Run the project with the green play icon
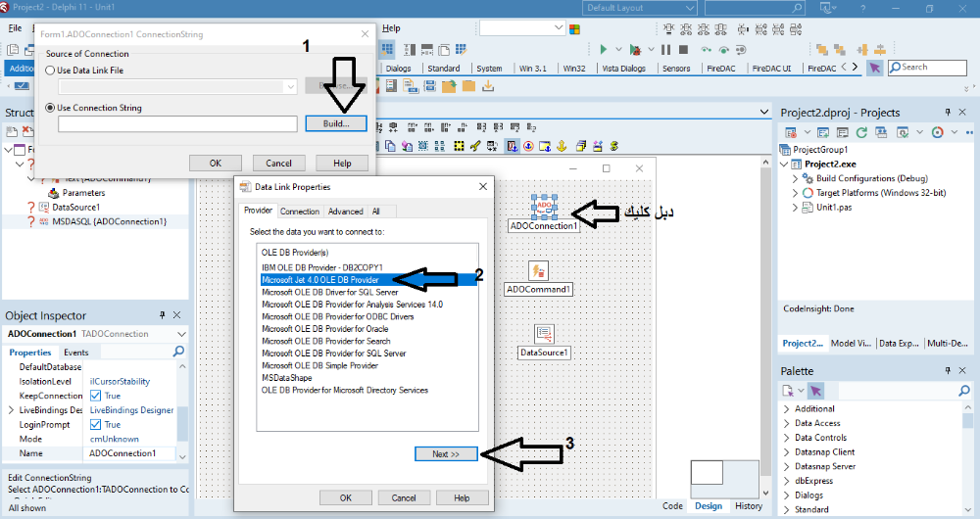The image size is (980, 519). pos(603,49)
